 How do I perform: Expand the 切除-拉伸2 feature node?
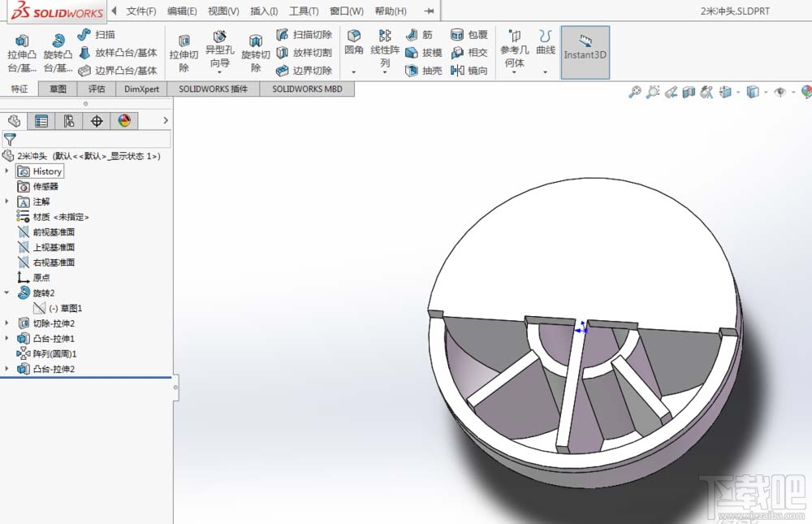pyautogui.click(x=6, y=323)
